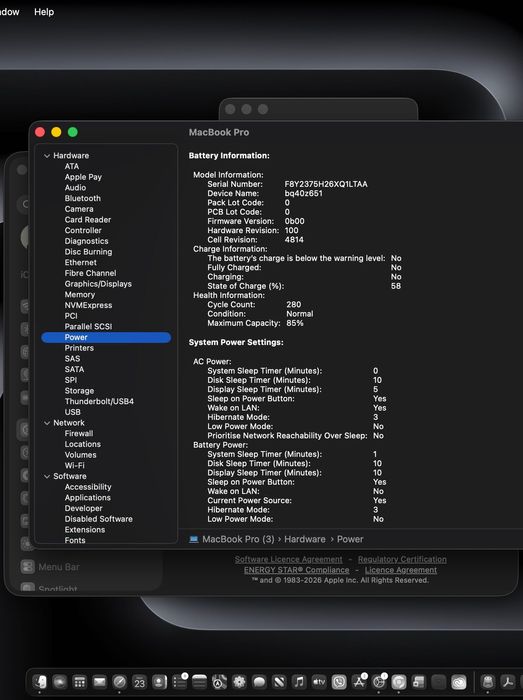Open the Help menu

pos(44,12)
